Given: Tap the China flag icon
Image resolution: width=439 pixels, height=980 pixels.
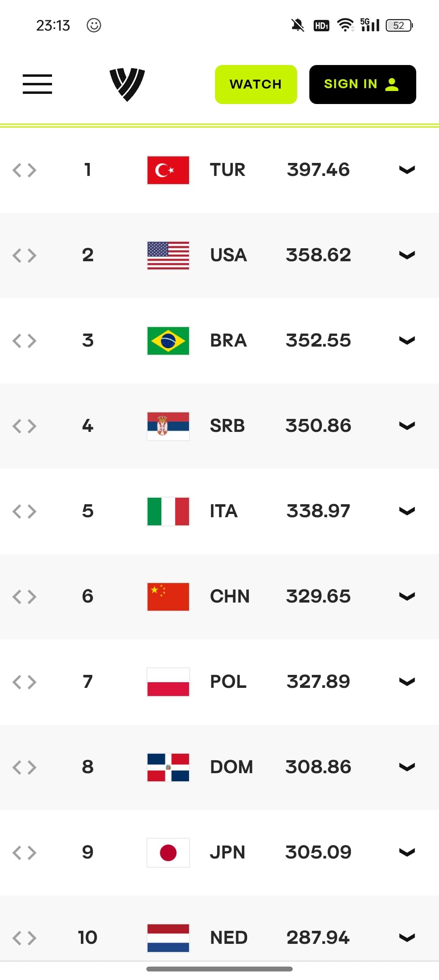Looking at the screenshot, I should tap(168, 597).
